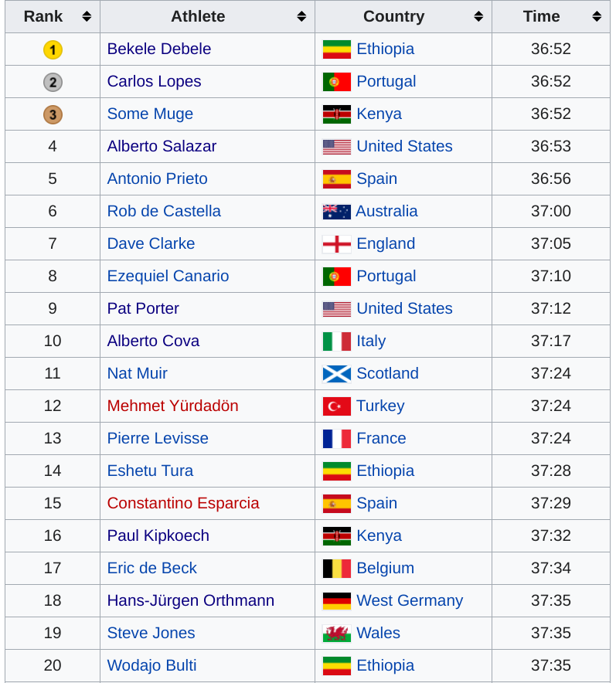Screen dimensions: 616x683
Task: Click the Australia flag icon
Action: [x=337, y=212]
